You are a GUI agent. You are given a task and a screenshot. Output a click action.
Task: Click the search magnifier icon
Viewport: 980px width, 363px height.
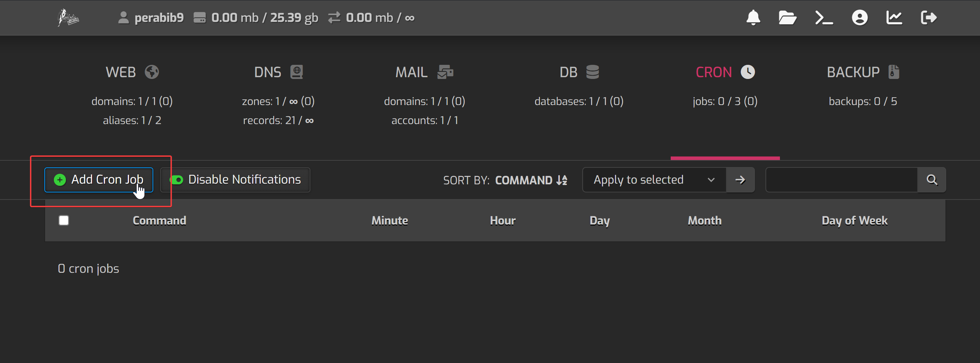(931, 180)
